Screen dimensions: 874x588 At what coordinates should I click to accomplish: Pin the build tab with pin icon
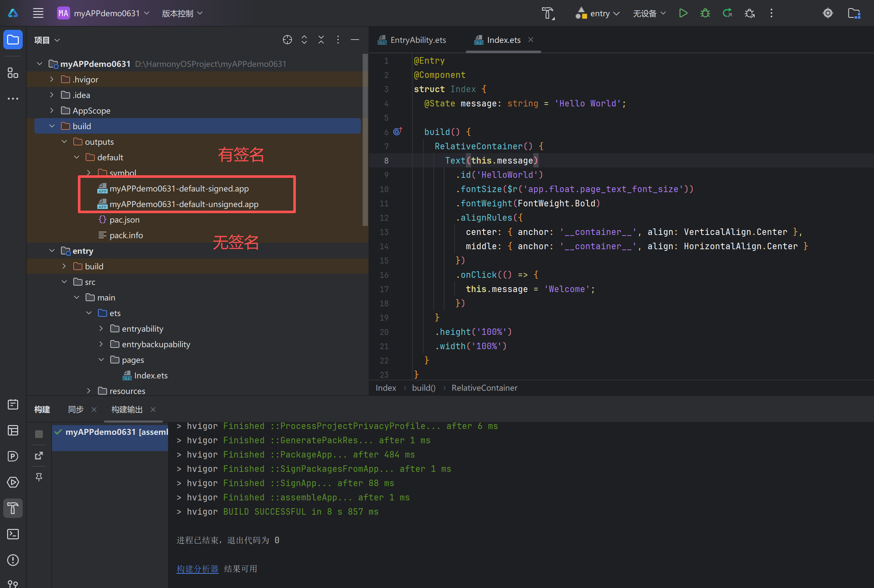[39, 477]
